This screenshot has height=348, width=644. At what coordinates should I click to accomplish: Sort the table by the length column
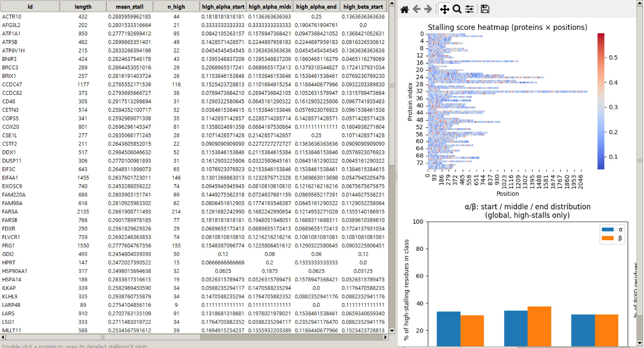(83, 6)
